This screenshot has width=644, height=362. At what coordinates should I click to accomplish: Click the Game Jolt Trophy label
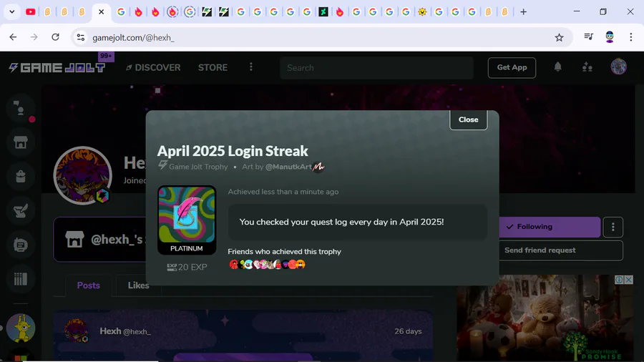point(198,167)
